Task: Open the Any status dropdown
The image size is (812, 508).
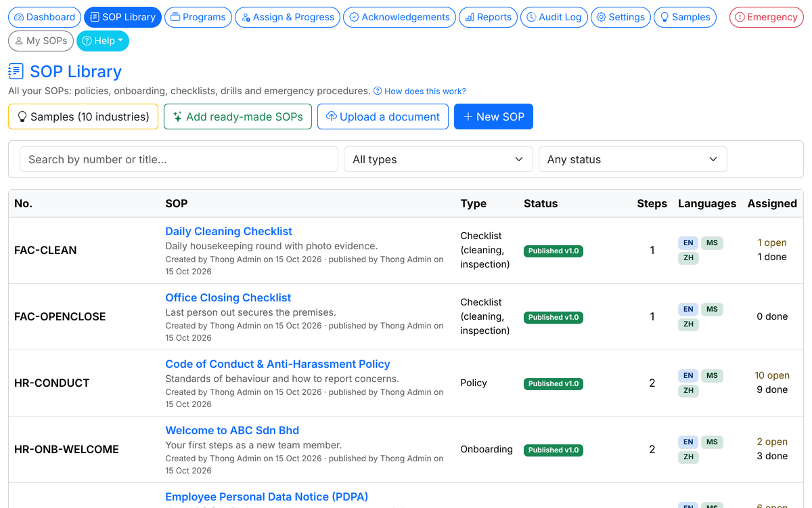Action: pos(633,159)
